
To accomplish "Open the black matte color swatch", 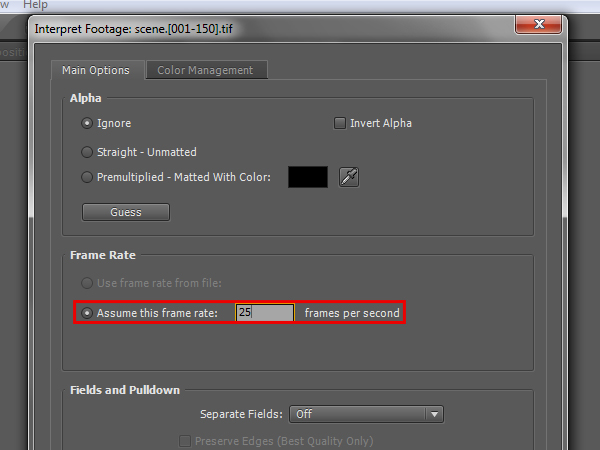I will (x=308, y=177).
